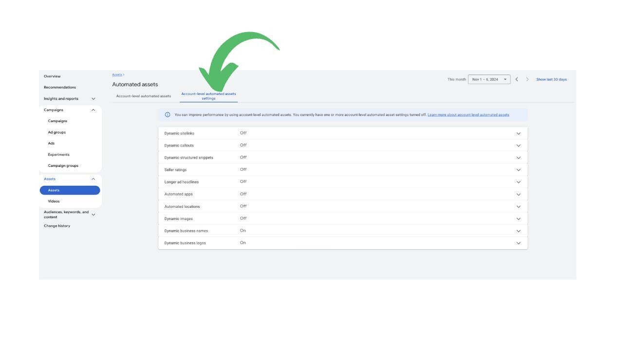Open Learn more about account level automated assets
The image size is (634, 364).
pyautogui.click(x=468, y=115)
